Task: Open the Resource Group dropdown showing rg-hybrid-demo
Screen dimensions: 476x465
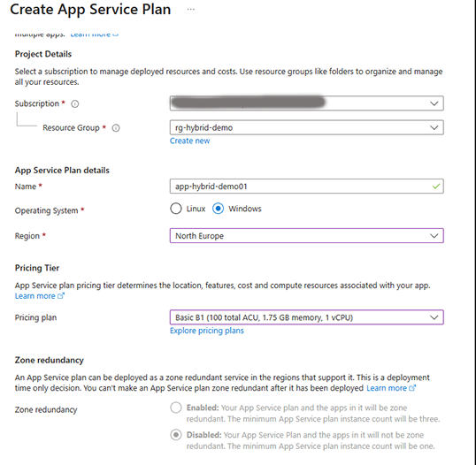Action: coord(307,127)
